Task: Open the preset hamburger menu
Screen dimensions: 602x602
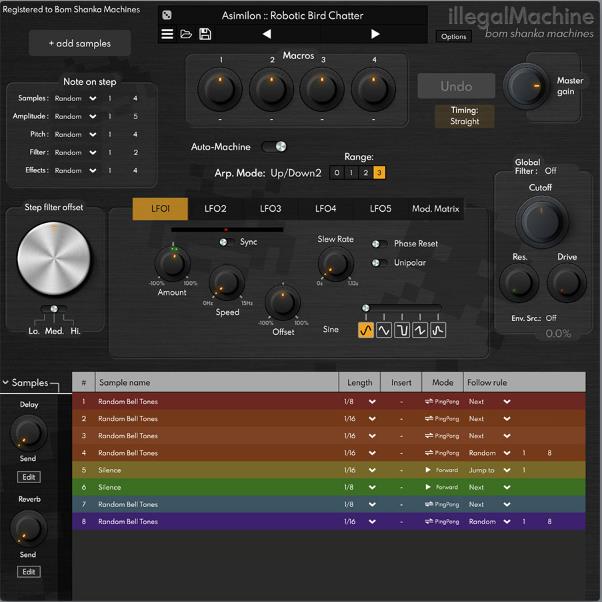Action: coord(168,34)
